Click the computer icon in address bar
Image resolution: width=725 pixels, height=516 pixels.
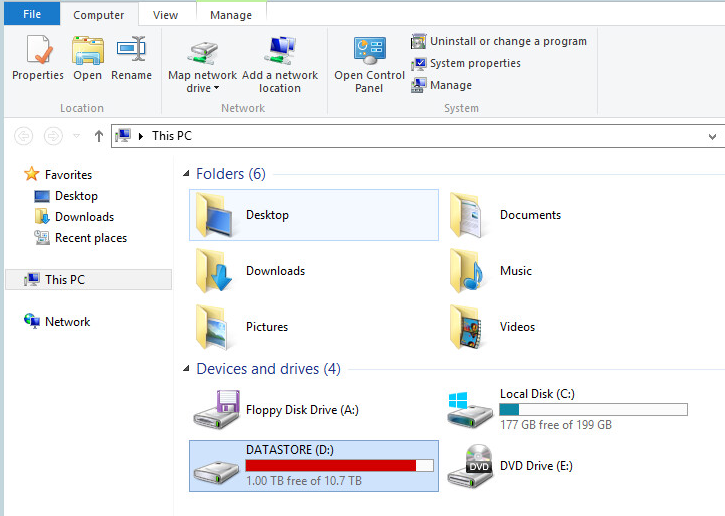[123, 135]
